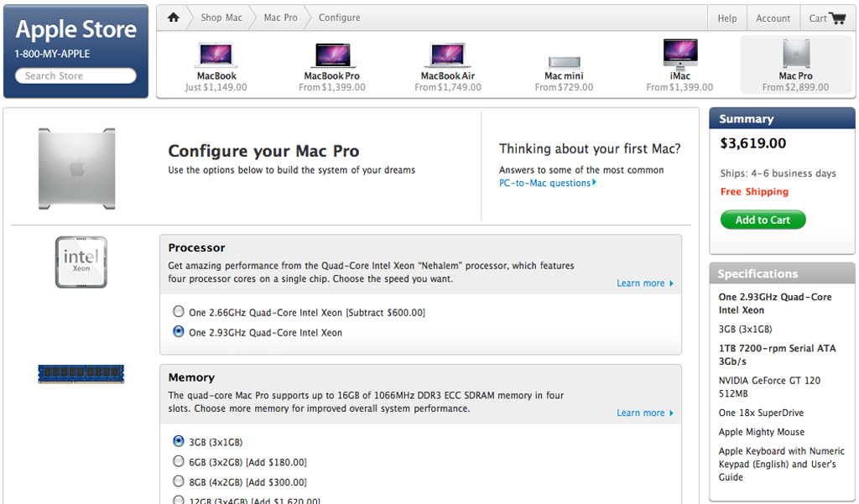
Task: Click Add to Cart button
Action: pyautogui.click(x=763, y=220)
